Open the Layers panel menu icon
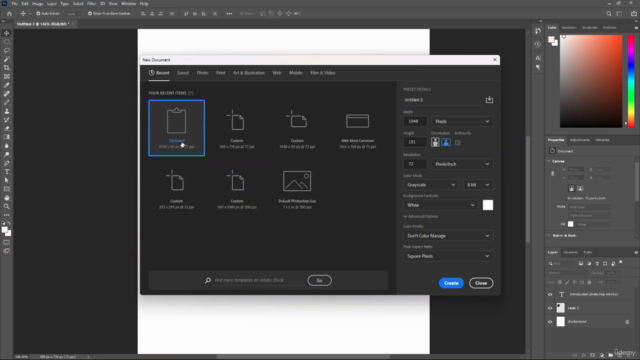Screen dimensions: 640x360 click(x=636, y=253)
